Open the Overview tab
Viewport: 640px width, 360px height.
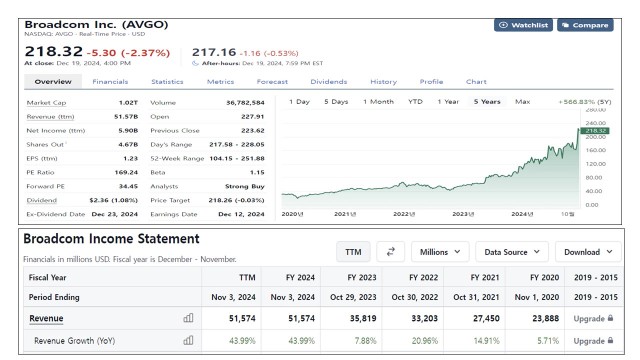(x=53, y=82)
